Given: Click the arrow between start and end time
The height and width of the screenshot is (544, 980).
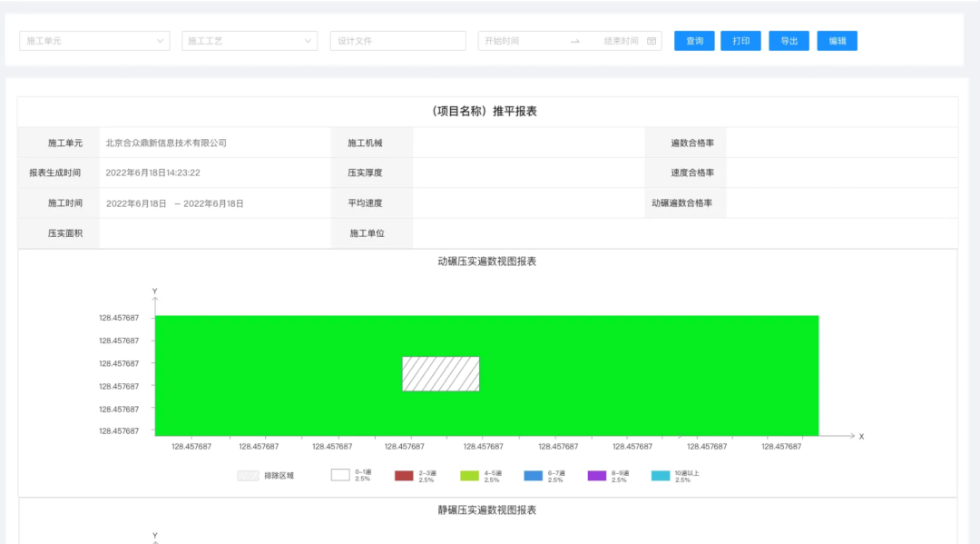Looking at the screenshot, I should (574, 41).
